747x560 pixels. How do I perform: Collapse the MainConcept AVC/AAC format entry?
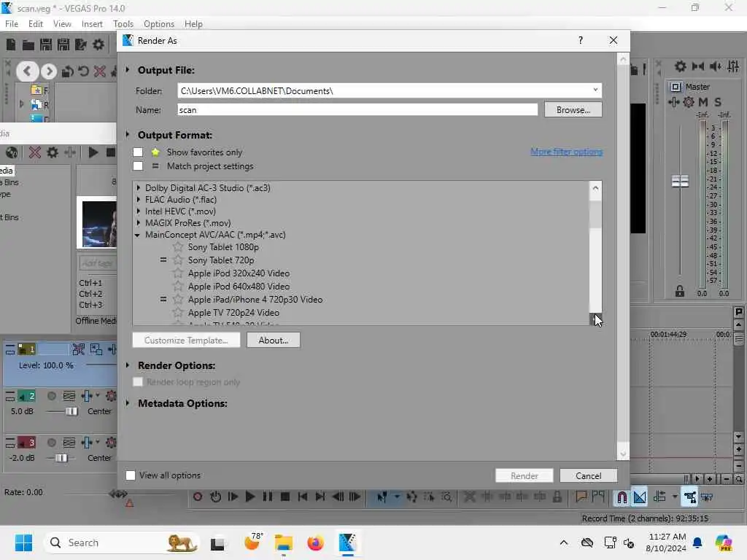(138, 236)
